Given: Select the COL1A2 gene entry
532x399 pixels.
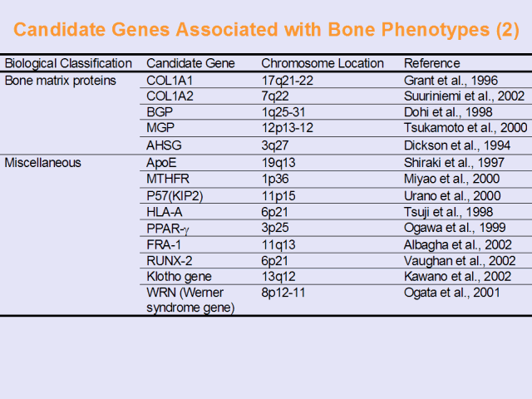Looking at the screenshot, I should coord(170,96).
